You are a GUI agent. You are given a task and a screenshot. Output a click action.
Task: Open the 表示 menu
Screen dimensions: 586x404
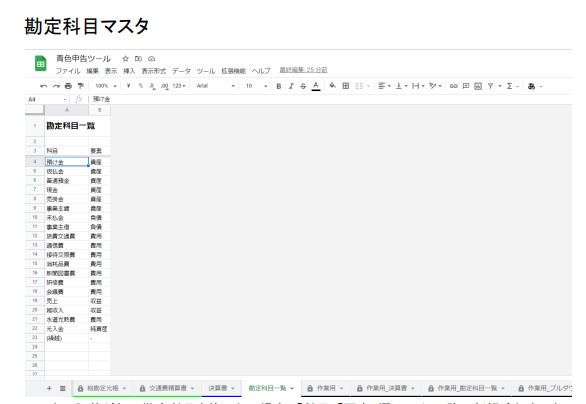tap(111, 71)
